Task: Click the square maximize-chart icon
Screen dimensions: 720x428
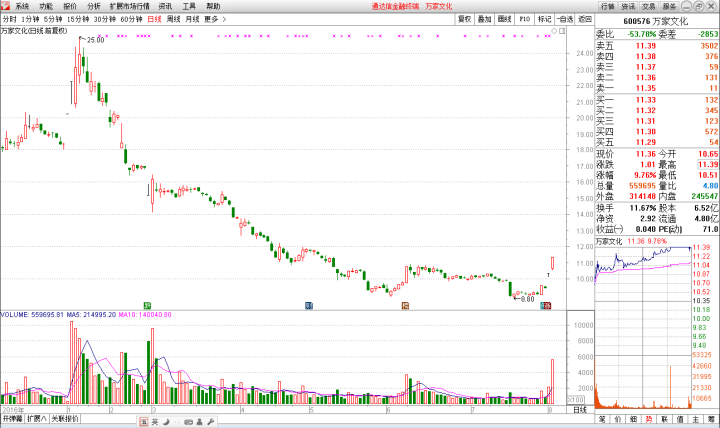Action: pyautogui.click(x=562, y=31)
